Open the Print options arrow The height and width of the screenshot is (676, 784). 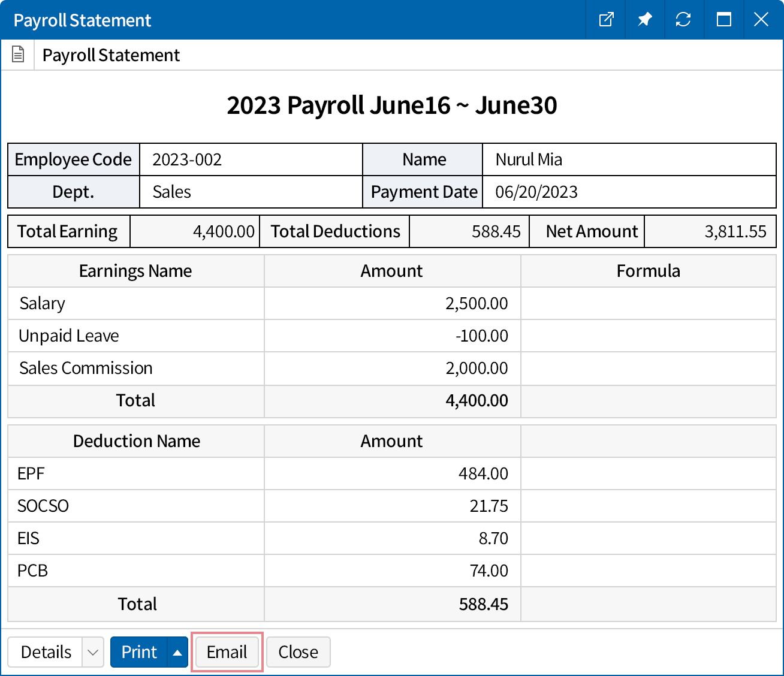click(177, 652)
